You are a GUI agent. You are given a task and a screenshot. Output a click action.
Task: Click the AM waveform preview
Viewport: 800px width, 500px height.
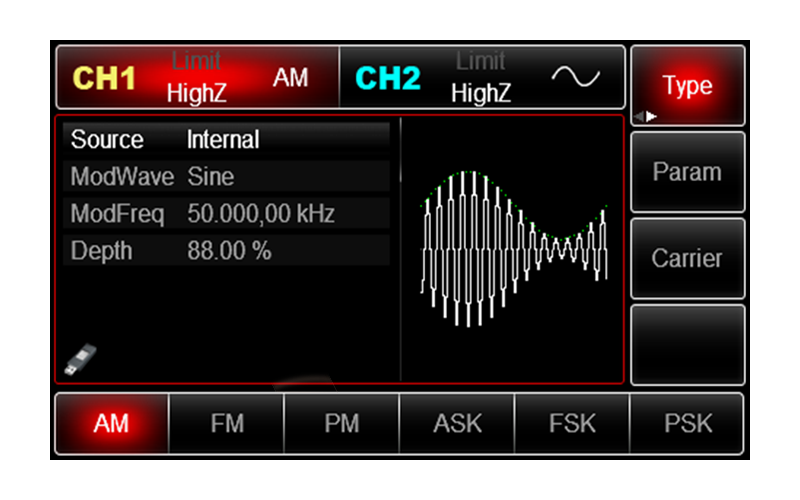(513, 248)
